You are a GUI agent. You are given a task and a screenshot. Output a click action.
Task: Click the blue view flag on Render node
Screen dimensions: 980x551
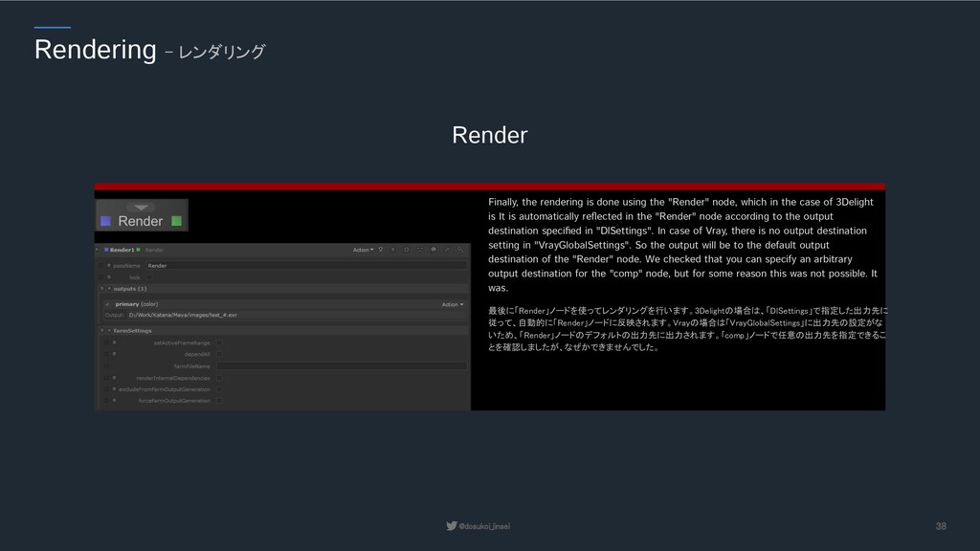[105, 221]
